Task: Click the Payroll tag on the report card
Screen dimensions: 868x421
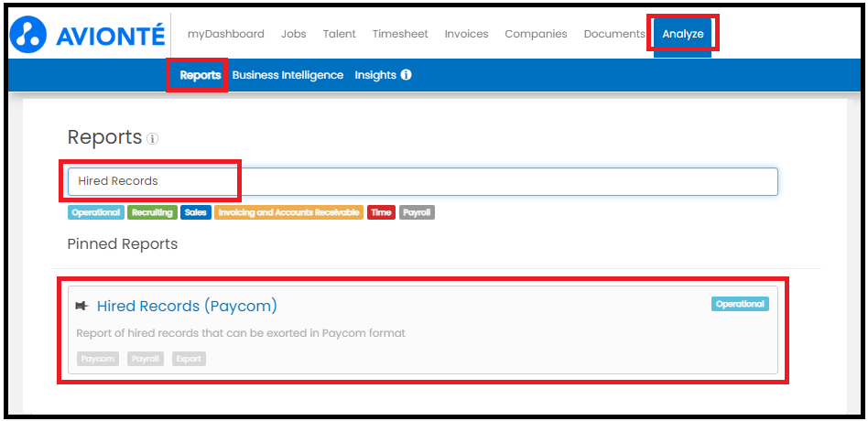Action: 146,359
